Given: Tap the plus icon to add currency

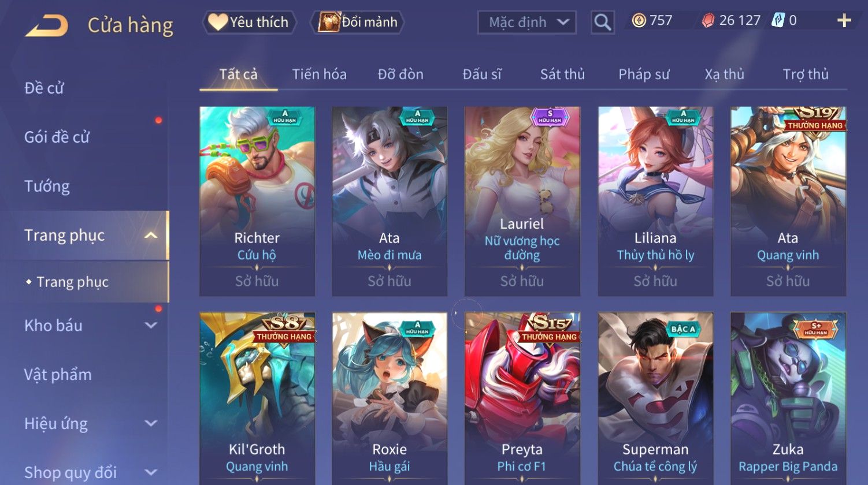Looking at the screenshot, I should click(x=844, y=21).
